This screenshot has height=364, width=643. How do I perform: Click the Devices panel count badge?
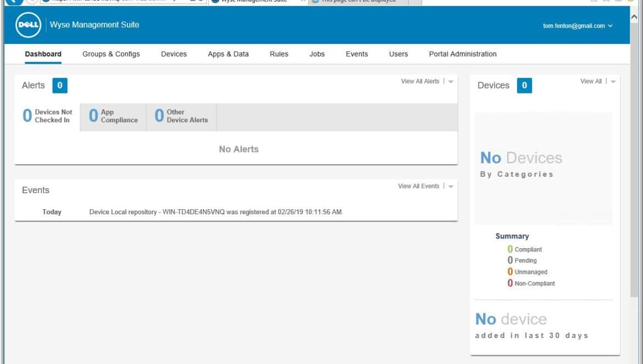[524, 86]
